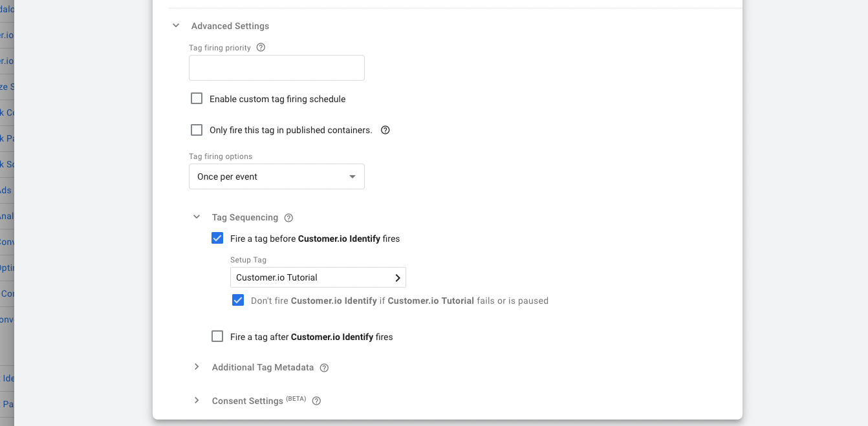Uncheck Fire a tag before Customer.io Identify

tap(217, 239)
